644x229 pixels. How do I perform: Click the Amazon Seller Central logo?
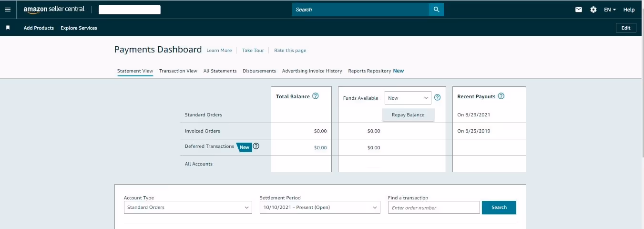click(x=54, y=10)
